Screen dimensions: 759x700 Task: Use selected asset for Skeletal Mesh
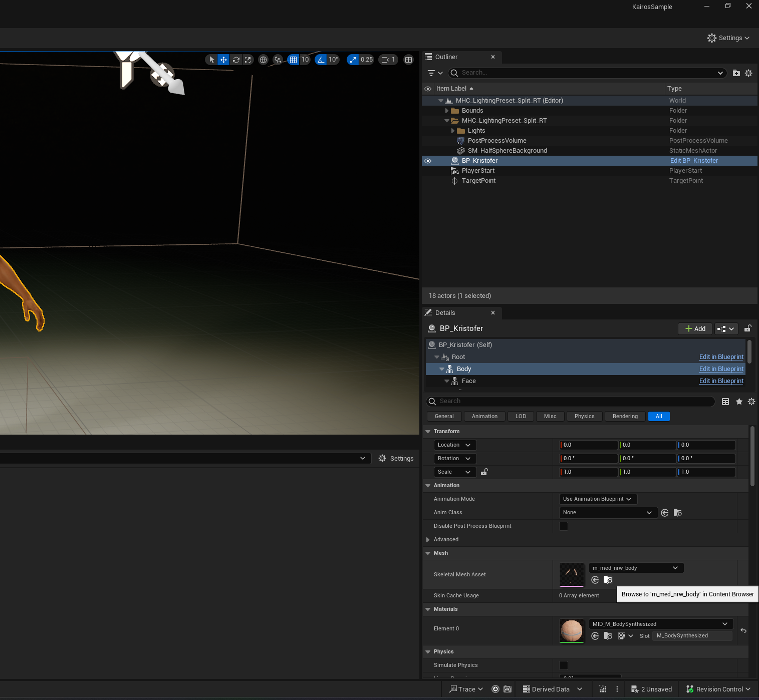[x=595, y=580]
